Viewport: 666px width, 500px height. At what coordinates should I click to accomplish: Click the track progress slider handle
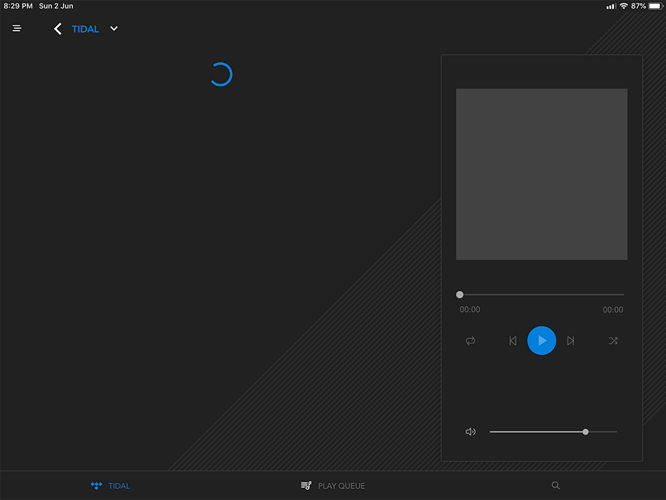click(460, 294)
